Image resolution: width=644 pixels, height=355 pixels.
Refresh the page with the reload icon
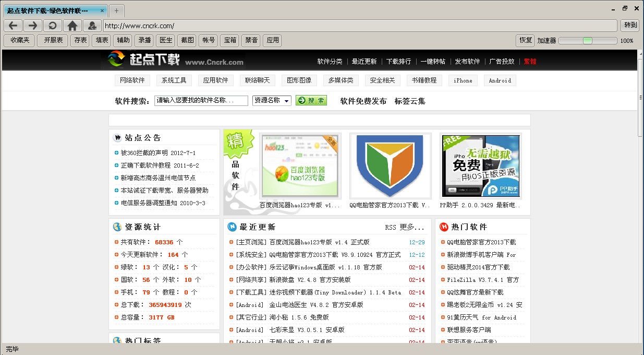click(52, 25)
